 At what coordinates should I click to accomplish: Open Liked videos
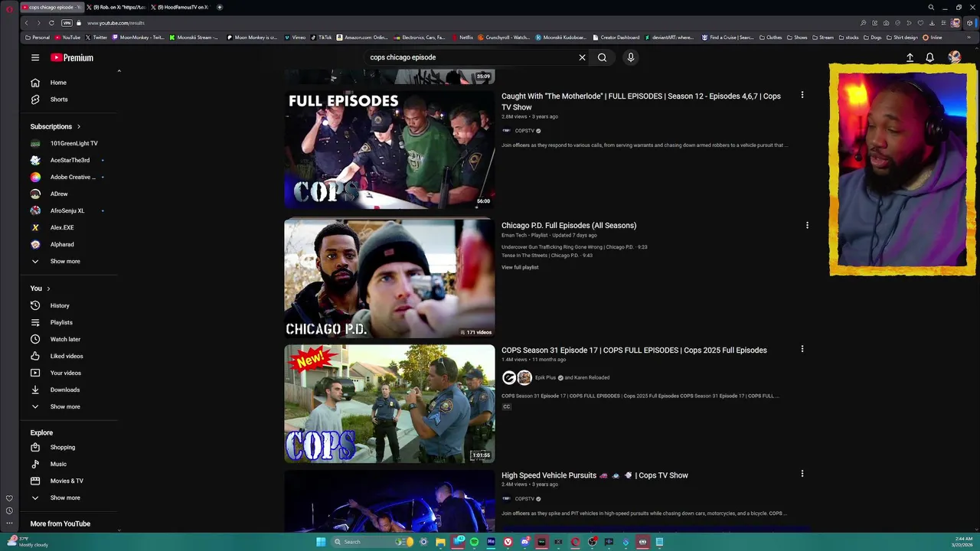(69, 356)
